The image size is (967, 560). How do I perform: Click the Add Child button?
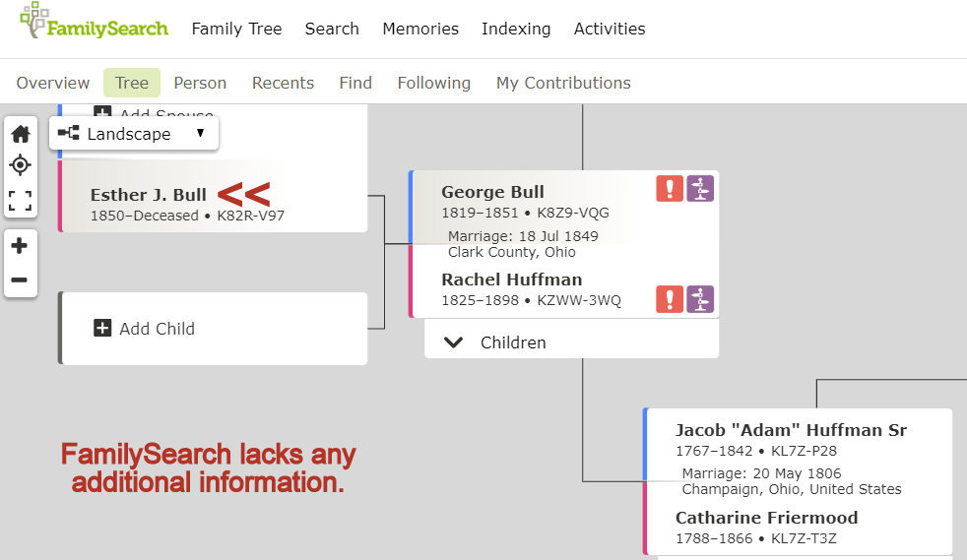pos(145,329)
